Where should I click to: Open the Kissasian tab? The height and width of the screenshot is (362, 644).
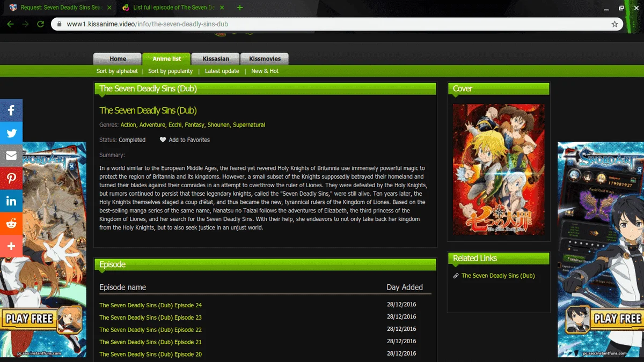click(216, 59)
